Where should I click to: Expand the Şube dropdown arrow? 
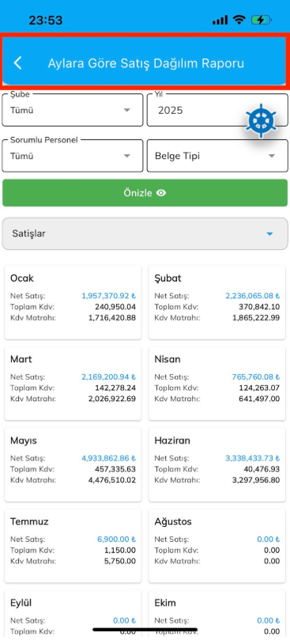(x=127, y=110)
